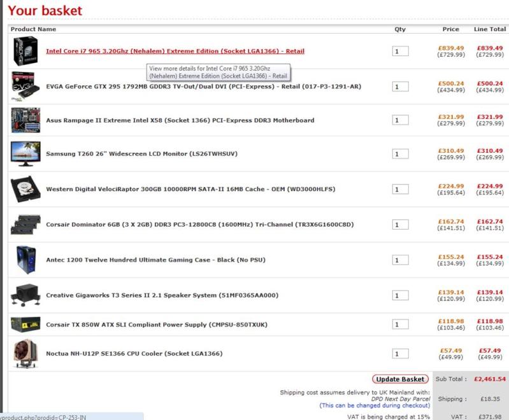Click the EVGA GeForce GTX 295 thumbnail
The width and height of the screenshot is (509, 420).
pos(25,87)
